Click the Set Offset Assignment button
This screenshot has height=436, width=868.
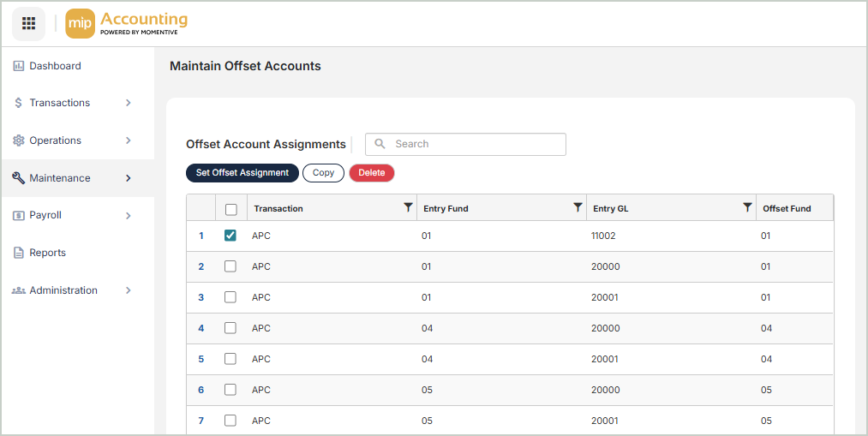[x=242, y=173]
